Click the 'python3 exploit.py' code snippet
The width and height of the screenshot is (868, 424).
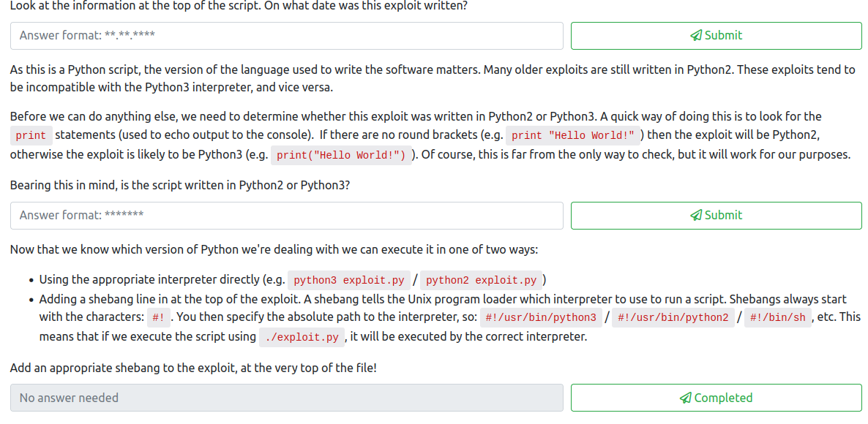(348, 281)
